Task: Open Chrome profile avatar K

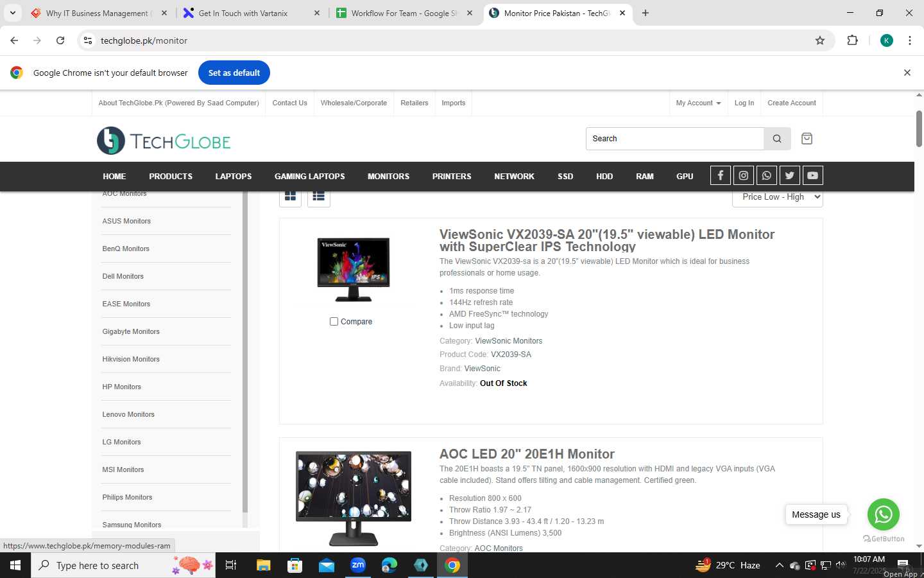Action: 887,40
